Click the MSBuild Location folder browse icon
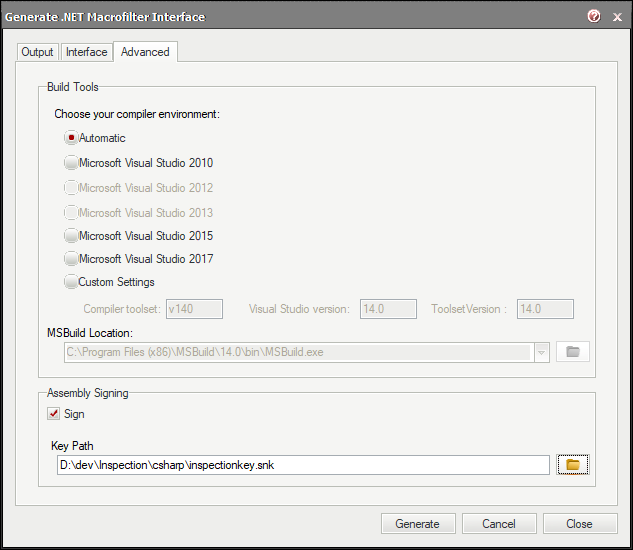This screenshot has width=633, height=550. coord(572,351)
